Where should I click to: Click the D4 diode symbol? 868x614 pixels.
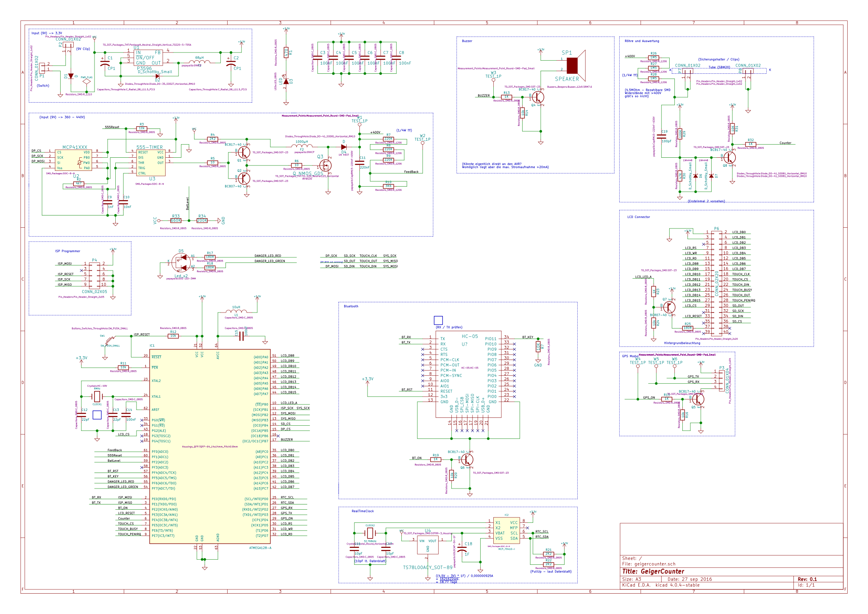[x=344, y=147]
